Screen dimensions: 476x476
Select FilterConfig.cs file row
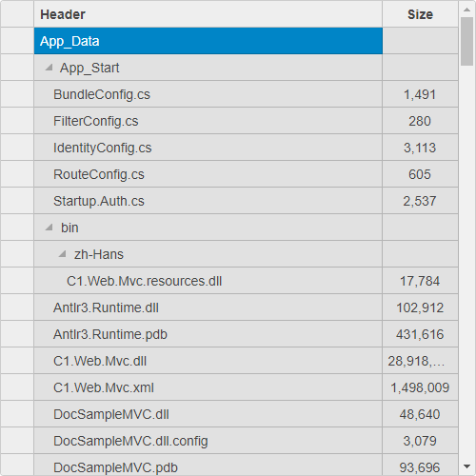(x=208, y=121)
